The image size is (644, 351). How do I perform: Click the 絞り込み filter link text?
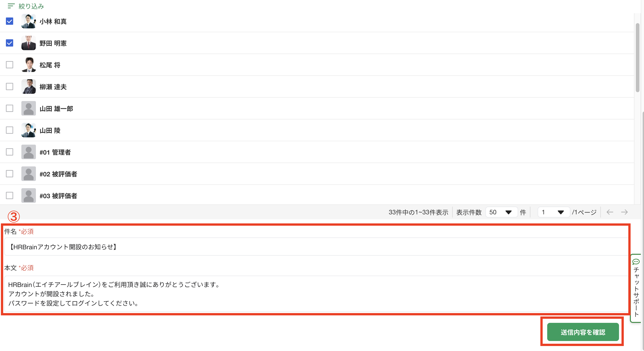point(31,6)
